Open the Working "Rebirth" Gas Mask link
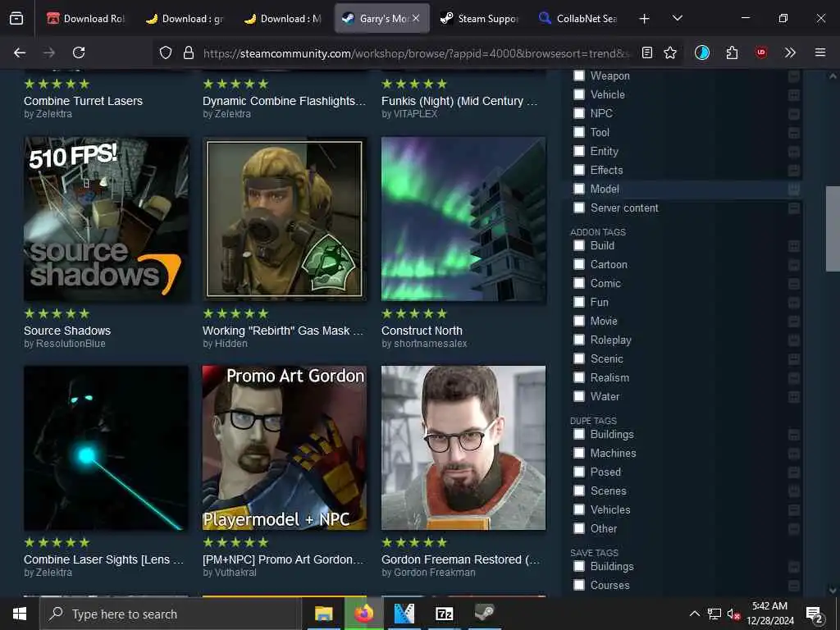Screen dimensions: 840x630 tap(283, 331)
